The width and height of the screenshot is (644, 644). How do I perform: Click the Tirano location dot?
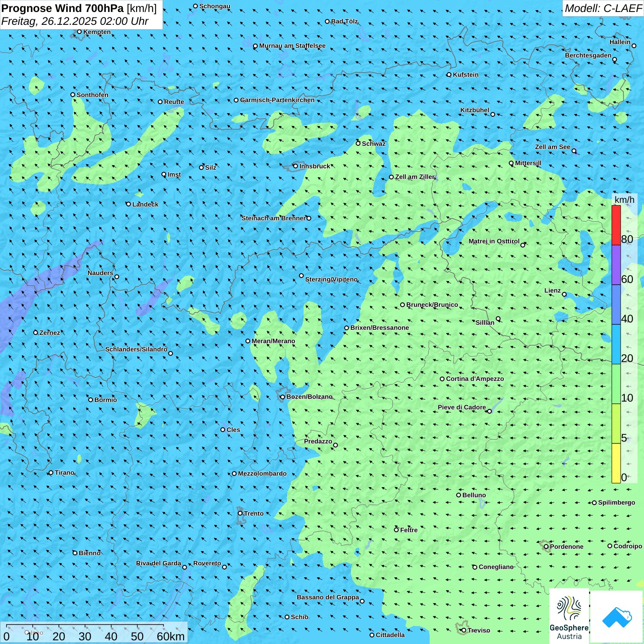(51, 472)
